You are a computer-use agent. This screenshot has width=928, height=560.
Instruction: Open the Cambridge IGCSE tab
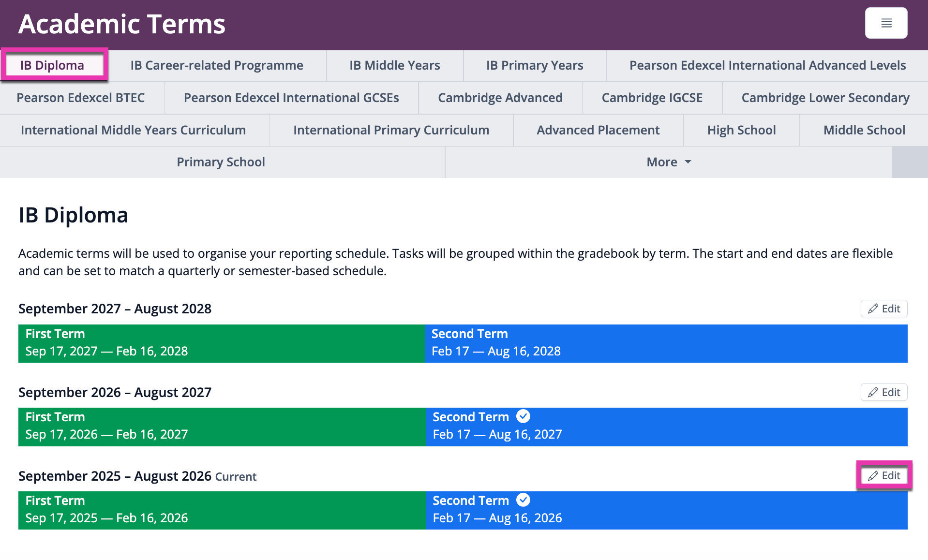coord(652,98)
